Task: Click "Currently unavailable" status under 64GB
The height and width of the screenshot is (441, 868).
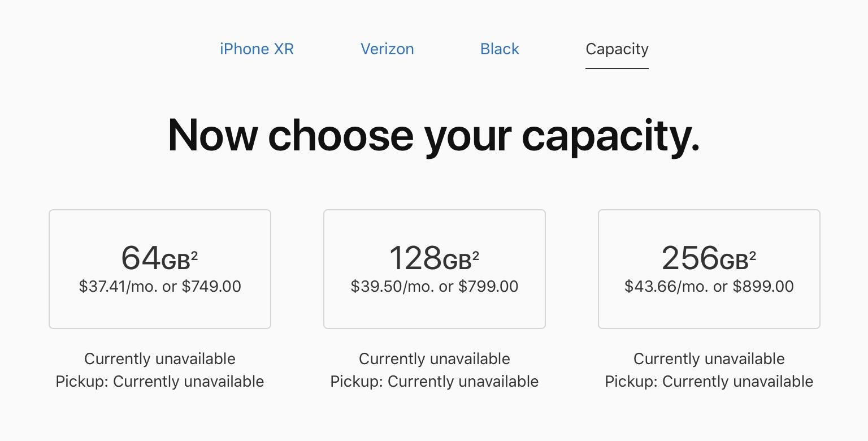Action: 160,359
